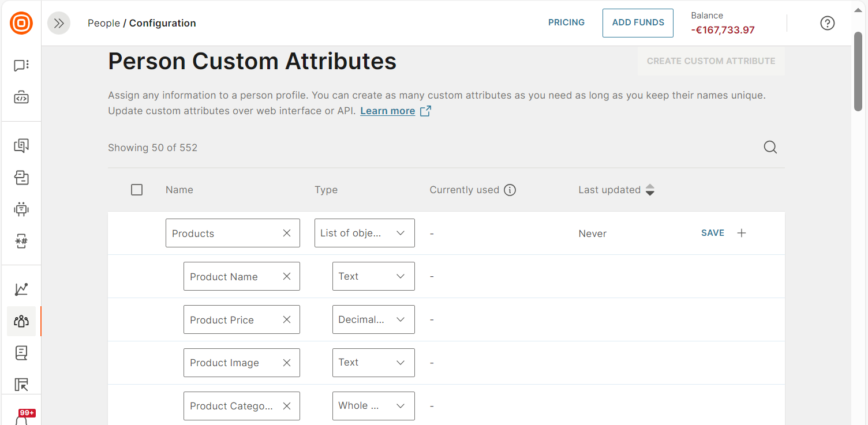Add a field with the plus icon
Viewport: 868px width, 425px height.
pos(742,233)
